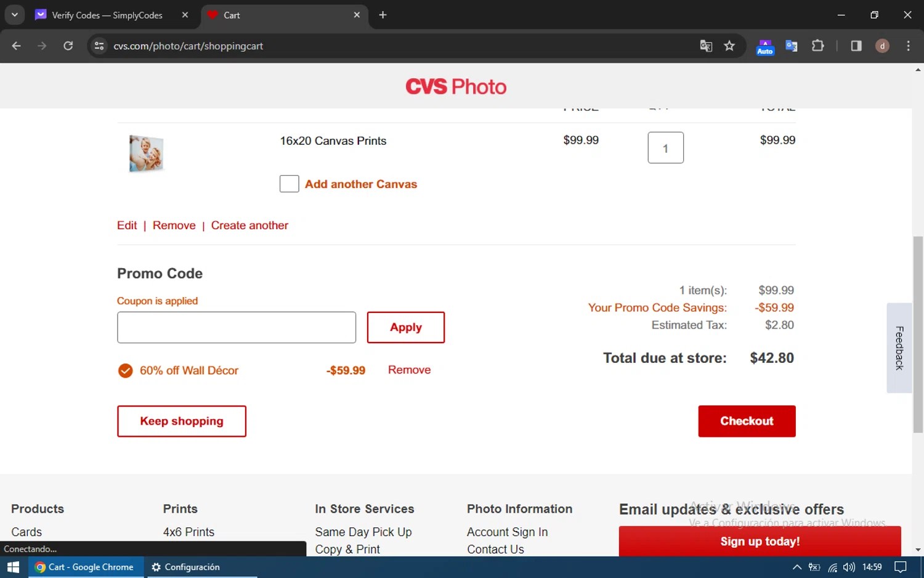This screenshot has height=578, width=924.
Task: Click the Add another Canvas label
Action: point(361,184)
